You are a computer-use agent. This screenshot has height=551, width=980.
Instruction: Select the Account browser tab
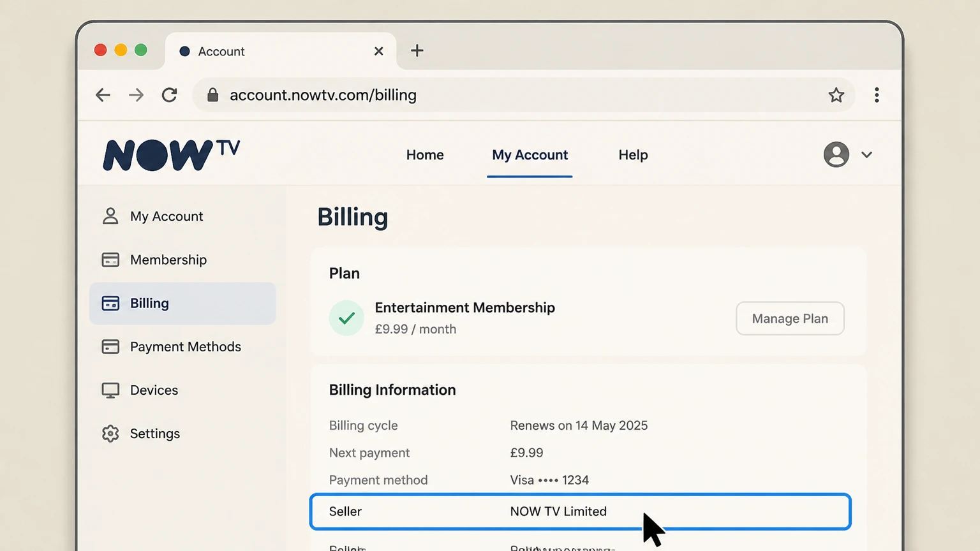[x=281, y=51]
